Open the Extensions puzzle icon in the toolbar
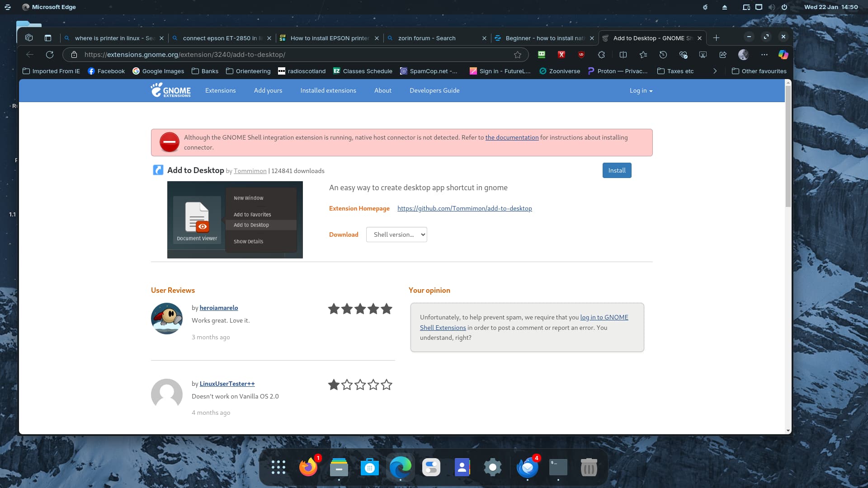The height and width of the screenshot is (488, 868). (x=601, y=55)
